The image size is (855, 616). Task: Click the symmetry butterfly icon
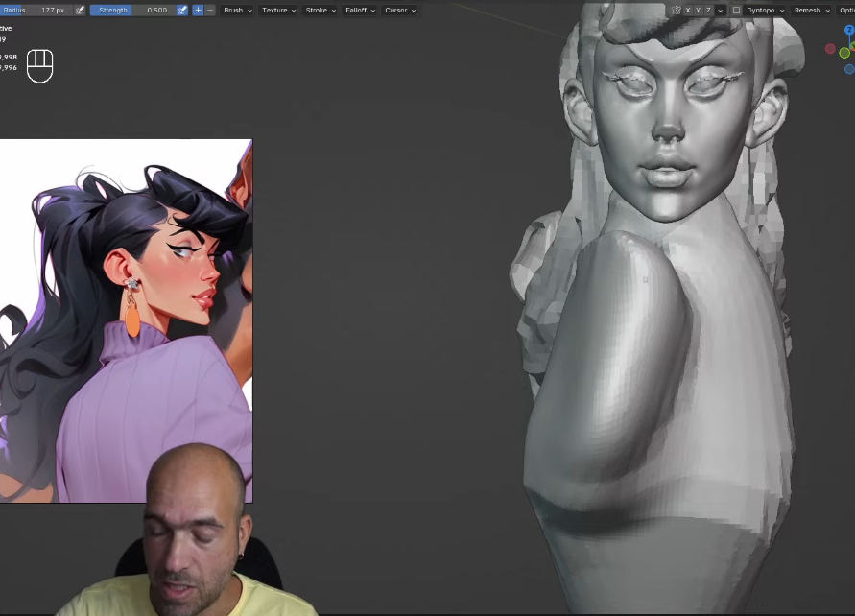[677, 10]
